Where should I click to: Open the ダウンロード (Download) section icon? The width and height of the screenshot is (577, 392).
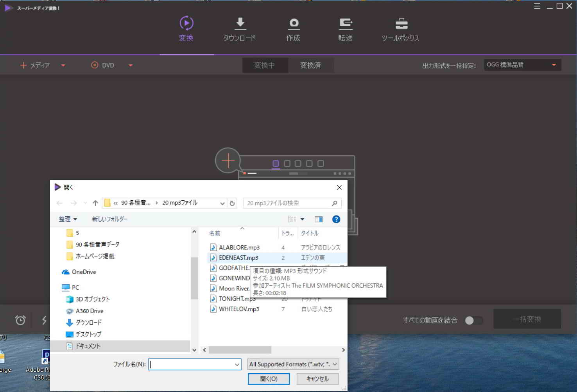coord(240,24)
